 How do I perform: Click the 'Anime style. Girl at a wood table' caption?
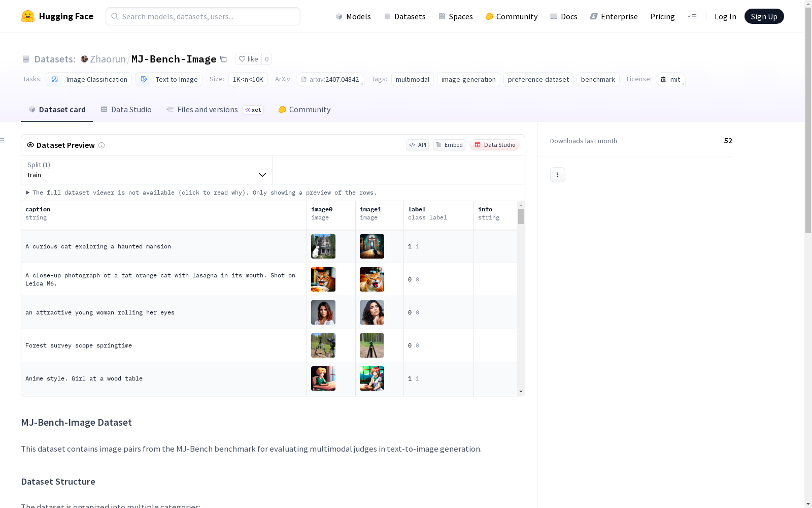pos(84,378)
